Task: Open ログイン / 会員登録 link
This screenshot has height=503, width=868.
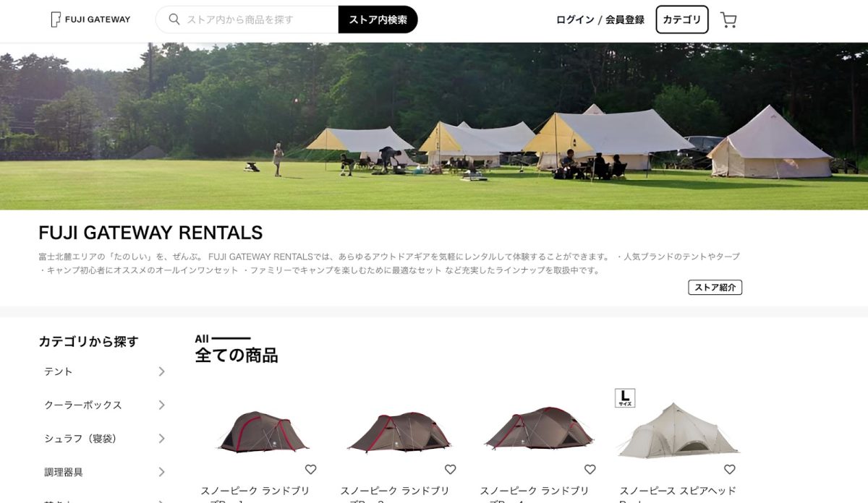Action: pyautogui.click(x=600, y=20)
